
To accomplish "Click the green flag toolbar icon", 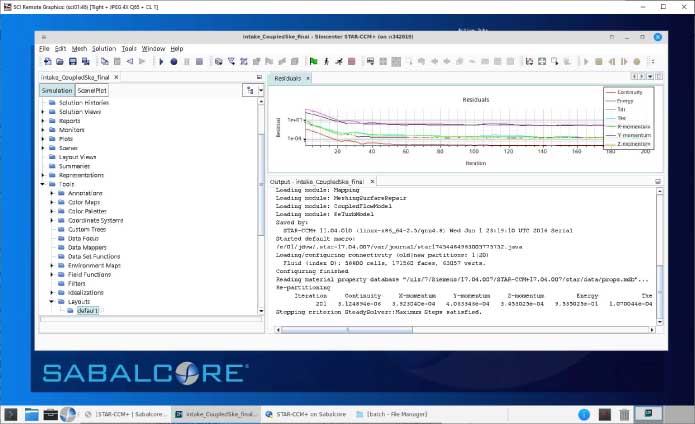I will click(313, 62).
